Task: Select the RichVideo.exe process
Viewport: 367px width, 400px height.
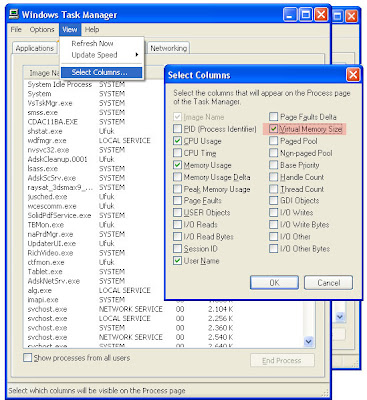Action: coord(50,253)
